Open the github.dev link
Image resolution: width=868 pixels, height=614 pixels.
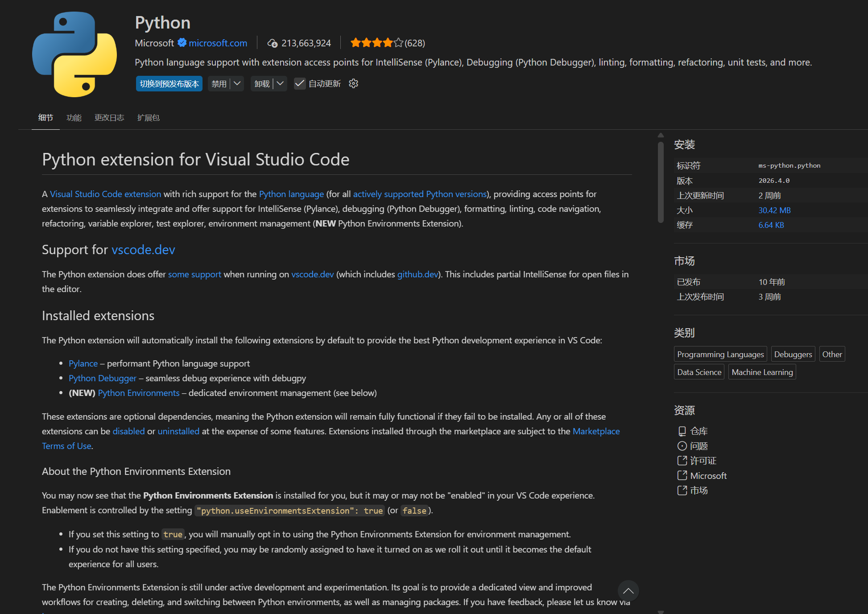(417, 274)
